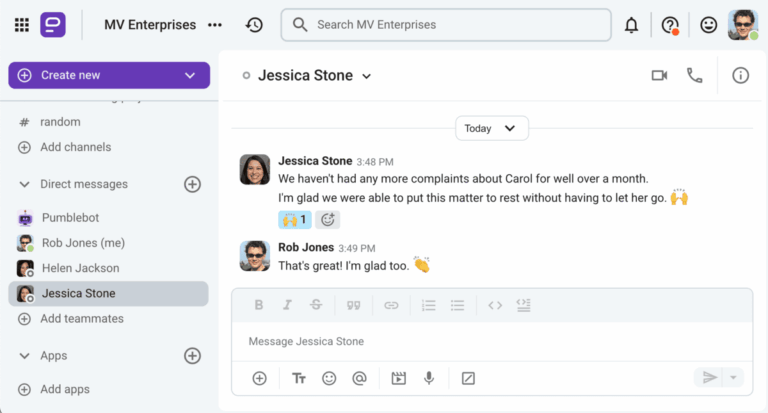The image size is (768, 413).
Task: Open emoji picker in message toolbar
Action: click(x=329, y=378)
